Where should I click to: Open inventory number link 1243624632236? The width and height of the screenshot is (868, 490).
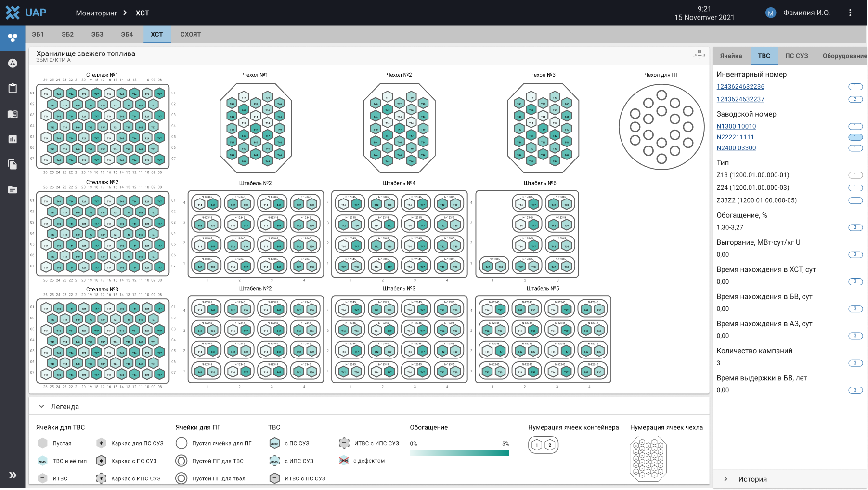[740, 87]
